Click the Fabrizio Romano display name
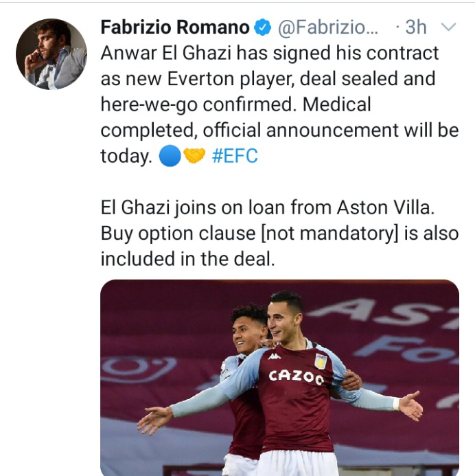This screenshot has width=475, height=476. 175,27
